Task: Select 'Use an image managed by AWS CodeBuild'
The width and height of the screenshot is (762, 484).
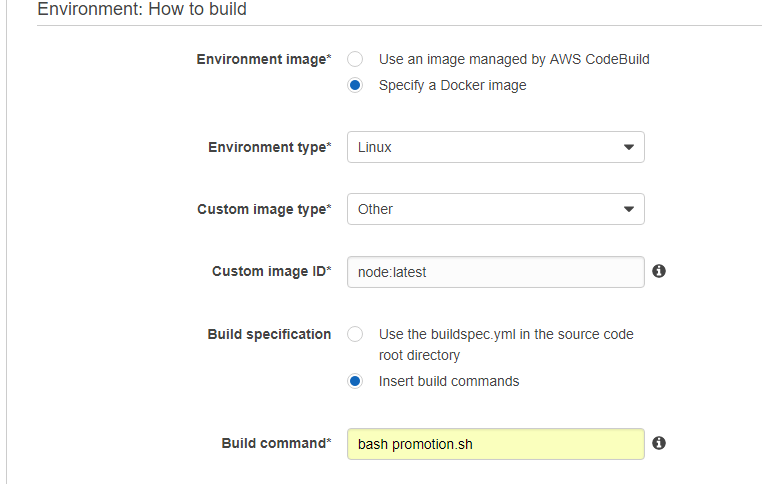Action: pos(355,59)
